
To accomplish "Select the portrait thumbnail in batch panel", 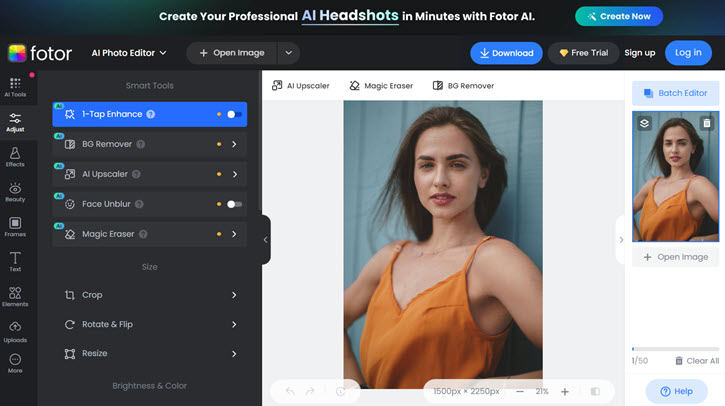I will [676, 176].
